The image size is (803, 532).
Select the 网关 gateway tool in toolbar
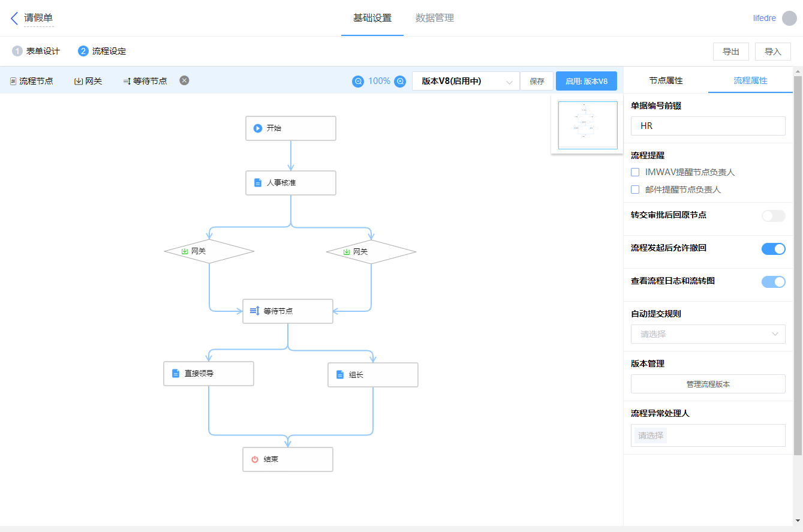click(x=88, y=81)
